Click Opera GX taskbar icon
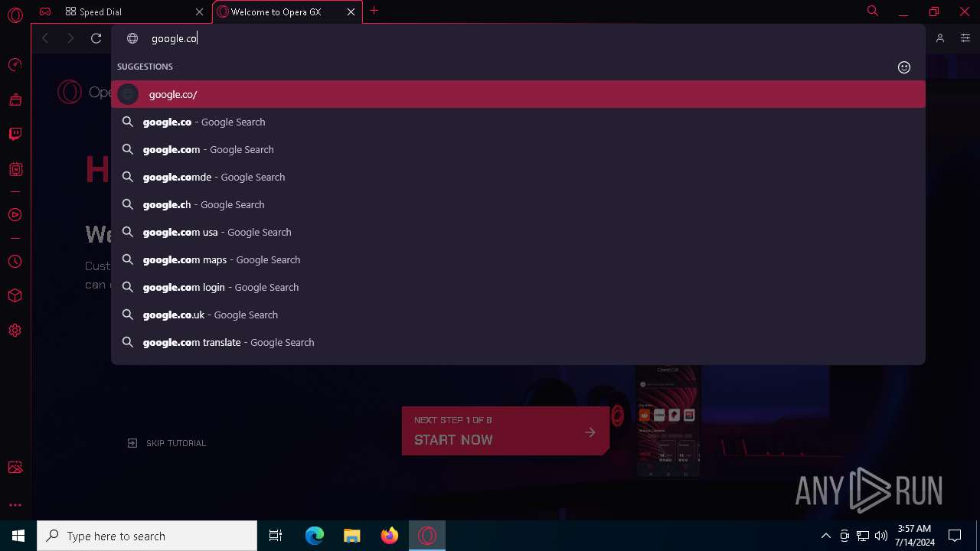This screenshot has height=551, width=980. point(427,536)
